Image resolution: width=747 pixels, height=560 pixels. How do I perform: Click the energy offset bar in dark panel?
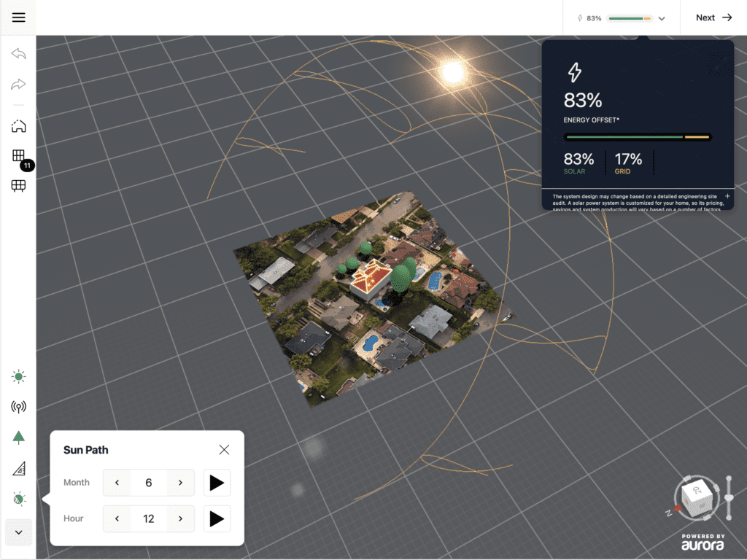point(638,137)
